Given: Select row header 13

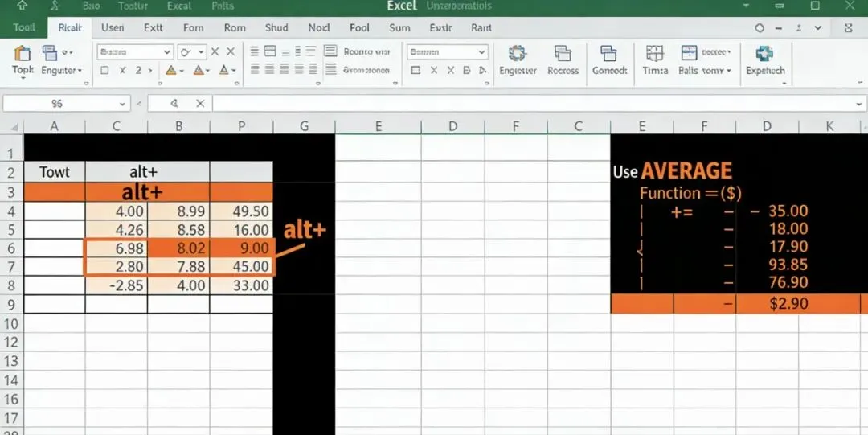Looking at the screenshot, I should (x=11, y=361).
